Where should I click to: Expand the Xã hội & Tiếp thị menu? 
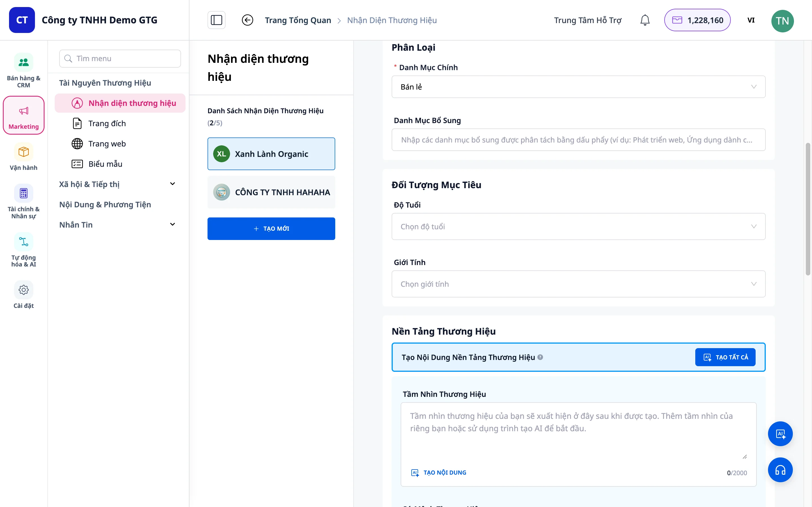coord(118,184)
